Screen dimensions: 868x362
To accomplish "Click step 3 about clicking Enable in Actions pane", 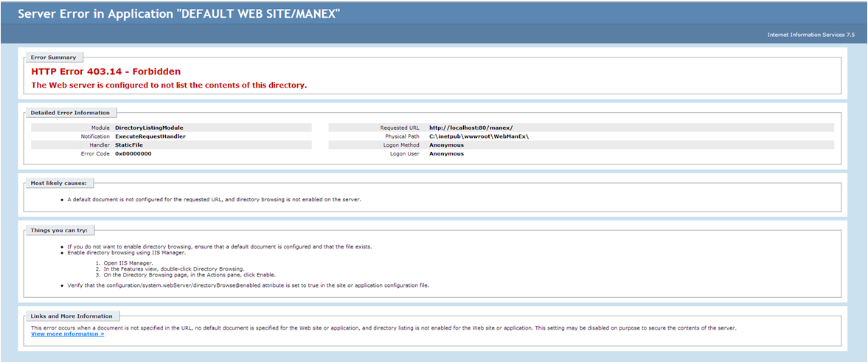I will click(x=190, y=274).
